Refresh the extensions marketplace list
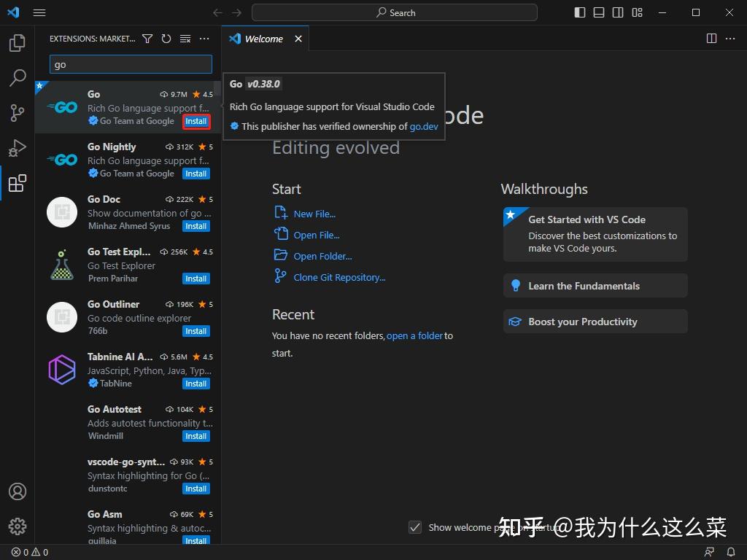 click(166, 39)
